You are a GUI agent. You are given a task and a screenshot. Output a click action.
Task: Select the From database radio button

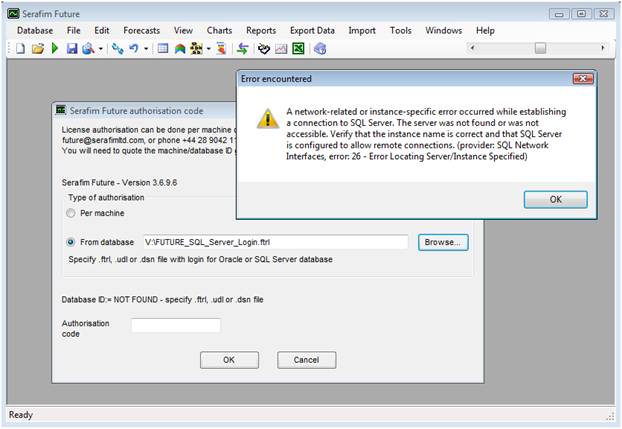pos(71,242)
